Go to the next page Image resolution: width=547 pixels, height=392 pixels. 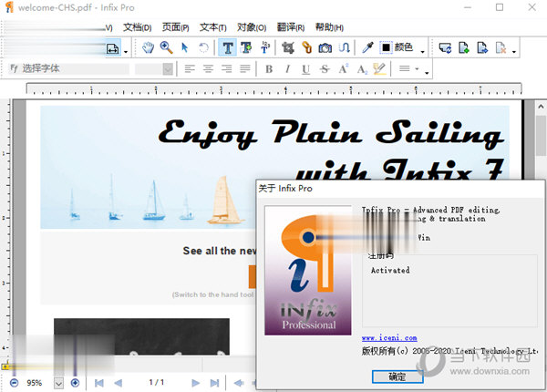196,383
